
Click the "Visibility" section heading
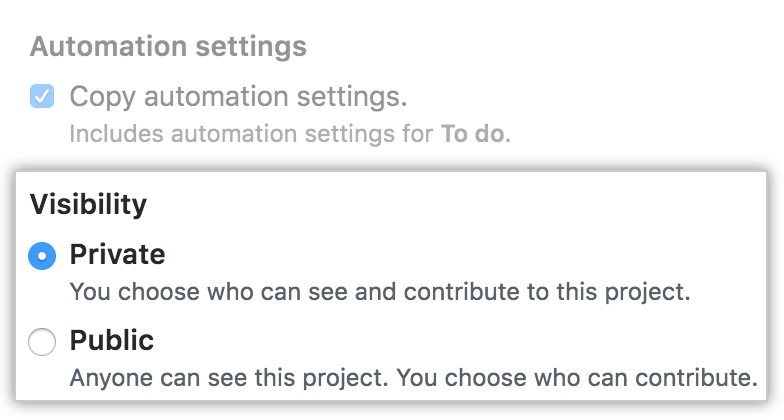88,205
